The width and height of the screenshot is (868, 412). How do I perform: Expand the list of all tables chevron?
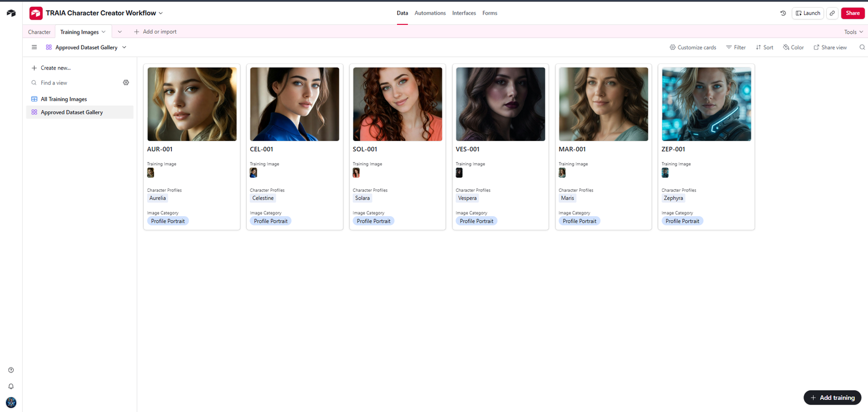tap(120, 32)
